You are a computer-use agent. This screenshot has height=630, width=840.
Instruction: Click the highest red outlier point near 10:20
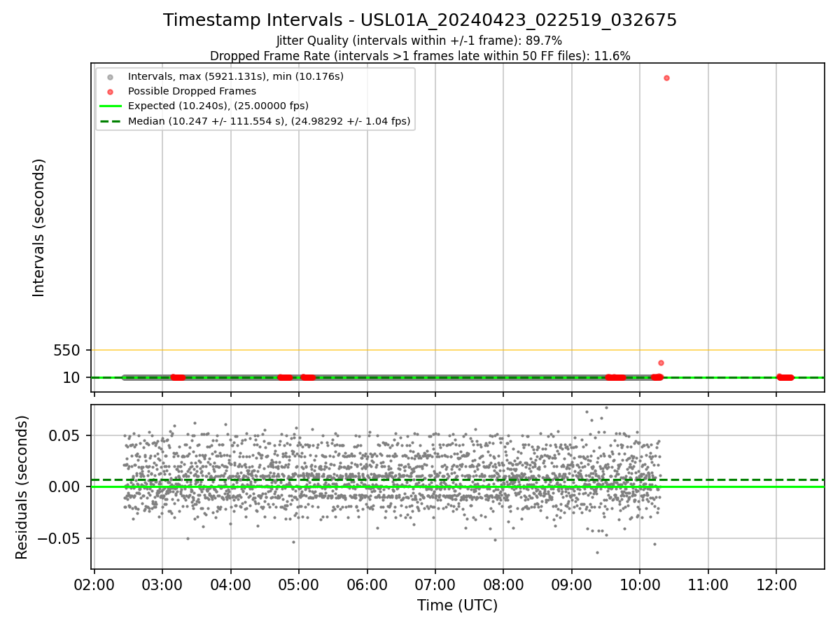point(666,78)
